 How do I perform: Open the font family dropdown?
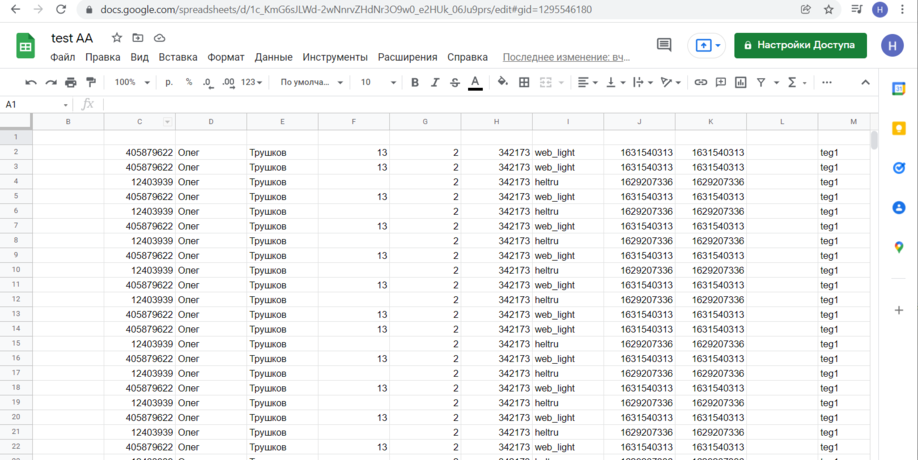click(311, 83)
